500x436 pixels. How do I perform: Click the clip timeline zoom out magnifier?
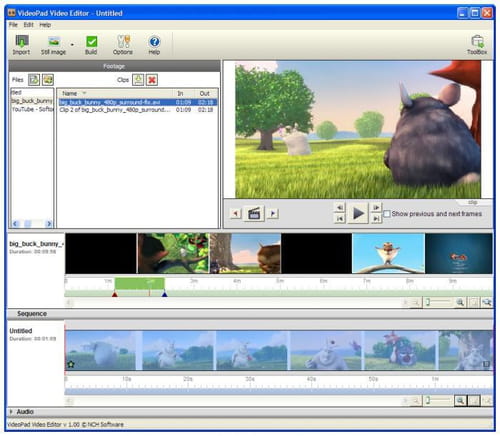(416, 302)
